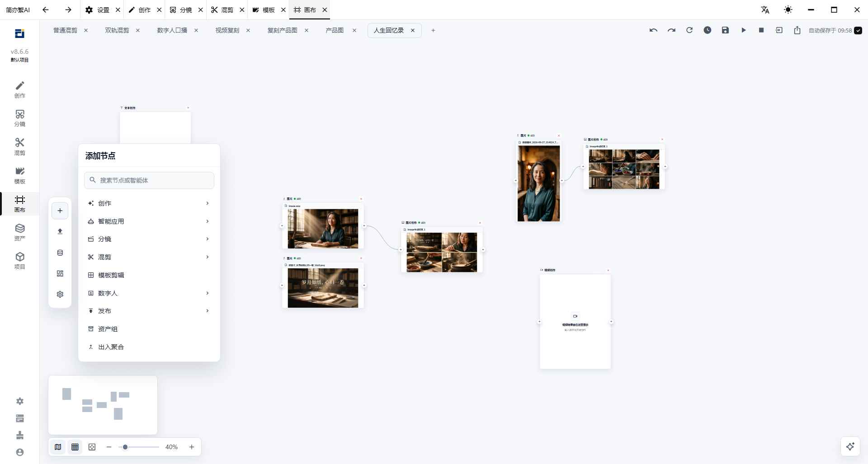Expand the 发布 submenu
Image resolution: width=868 pixels, height=464 pixels.
pos(149,311)
